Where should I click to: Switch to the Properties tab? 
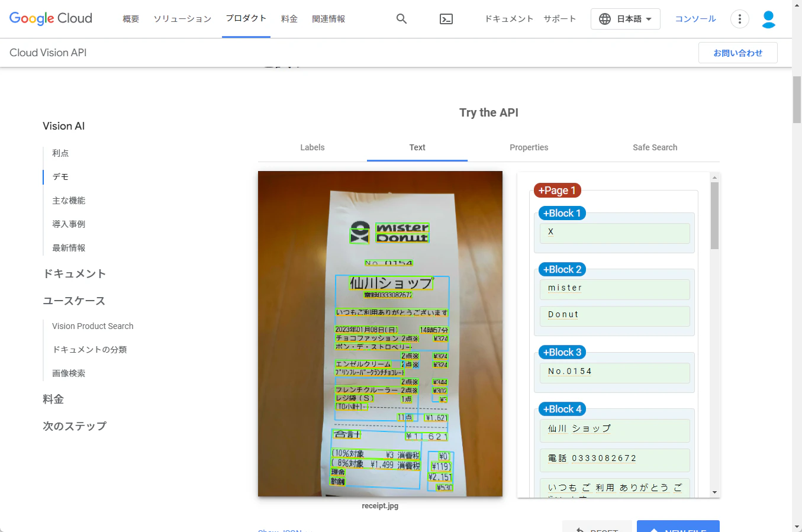(x=529, y=147)
